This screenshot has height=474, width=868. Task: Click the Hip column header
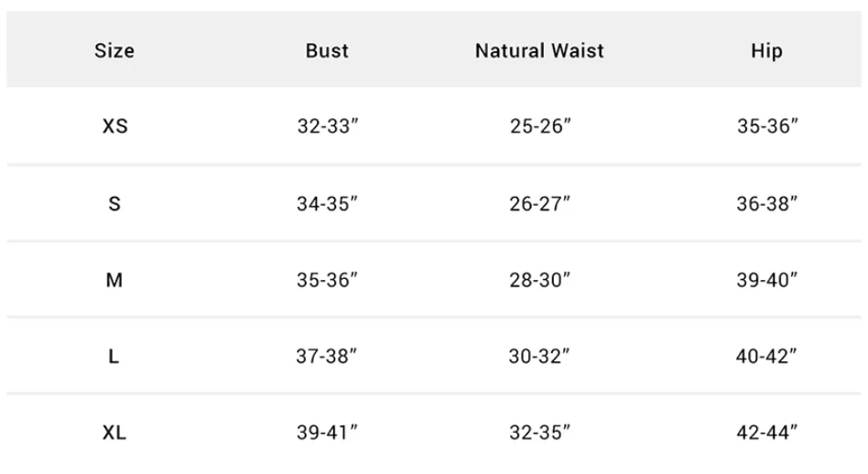(x=766, y=51)
